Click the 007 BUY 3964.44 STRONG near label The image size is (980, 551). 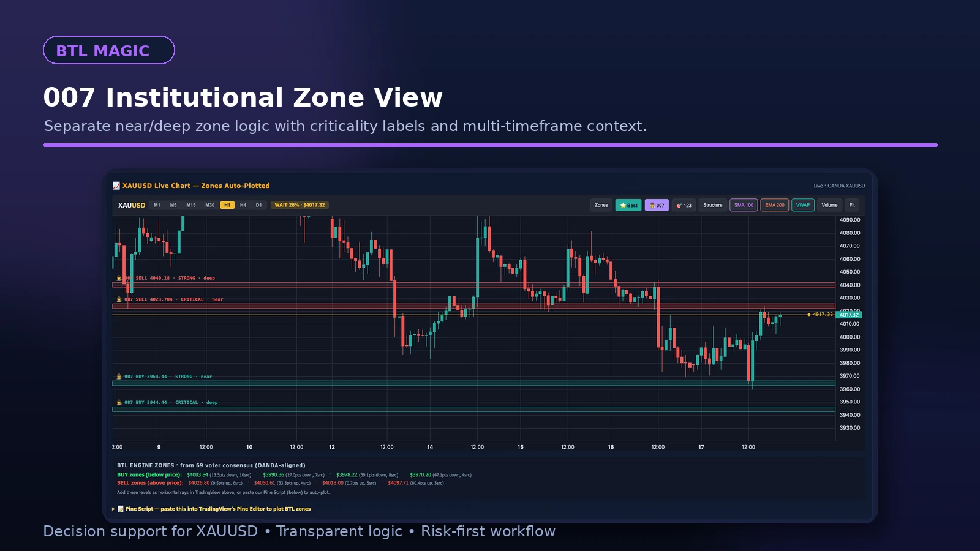pos(165,377)
